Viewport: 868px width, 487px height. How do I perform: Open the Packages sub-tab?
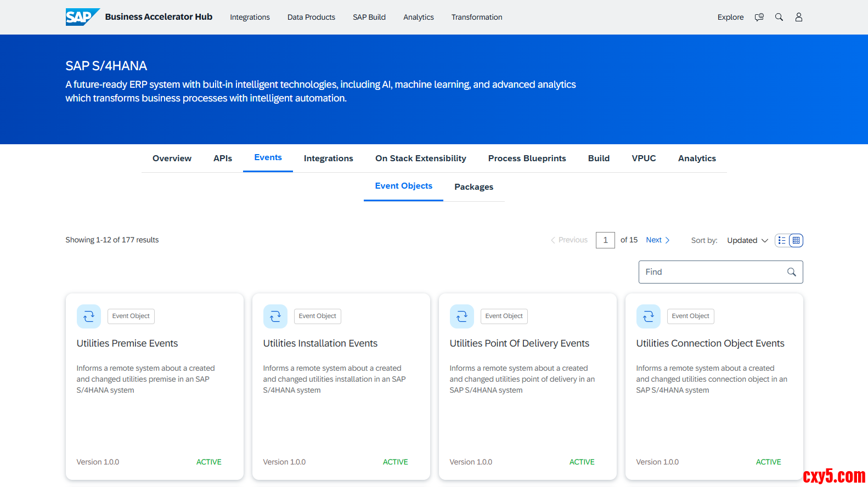(x=474, y=187)
